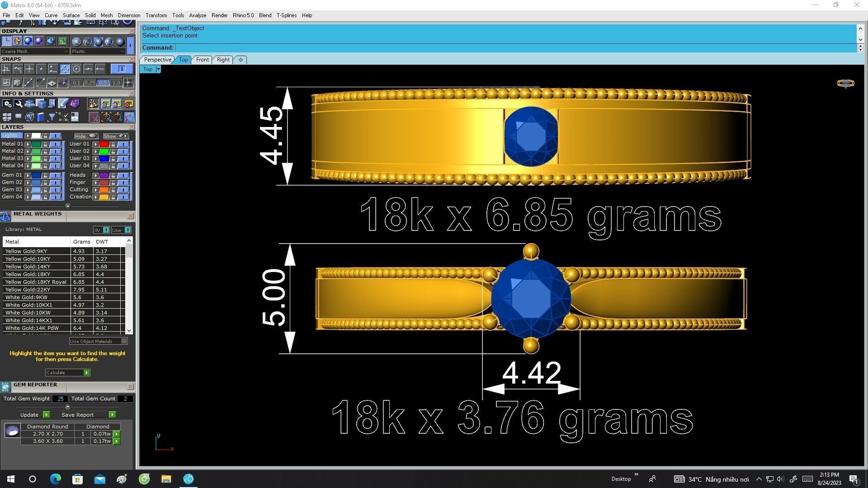The image size is (868, 488).
Task: Open the Surface menu
Action: point(71,15)
